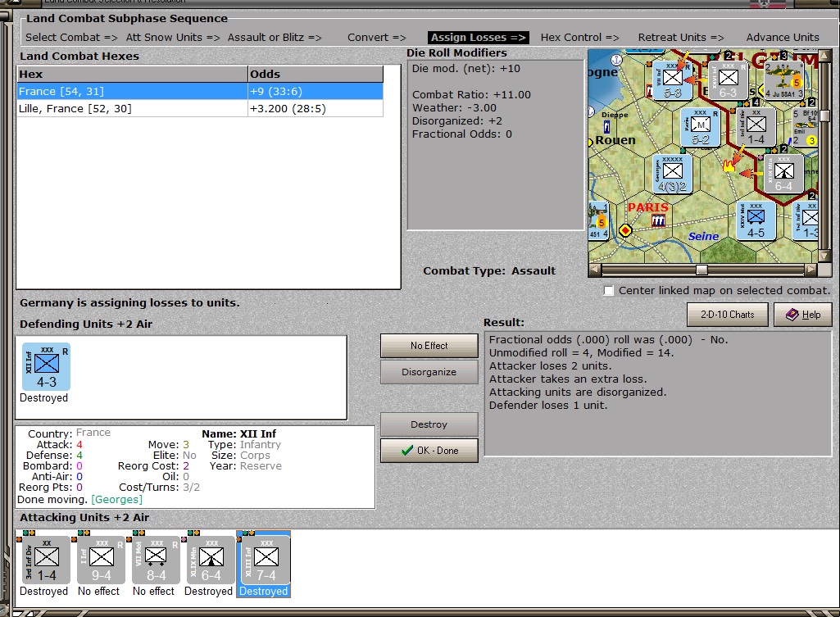Select the XLIII Inf 7-4 attacking unit
840x617 pixels.
(266, 560)
